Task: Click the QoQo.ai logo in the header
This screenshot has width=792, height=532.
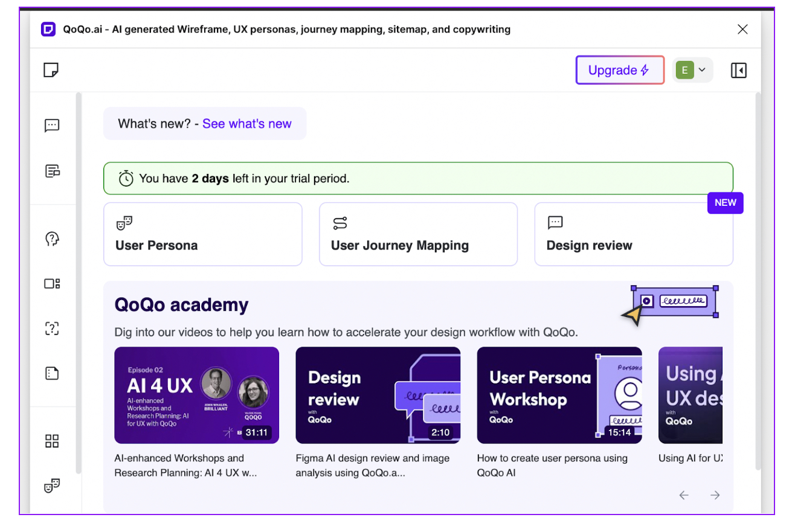Action: point(48,29)
